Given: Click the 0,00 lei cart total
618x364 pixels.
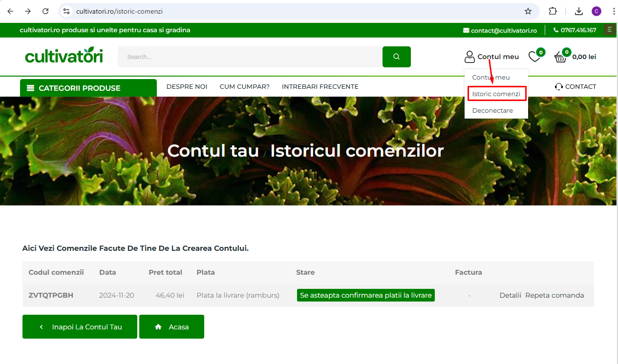Looking at the screenshot, I should pyautogui.click(x=584, y=57).
